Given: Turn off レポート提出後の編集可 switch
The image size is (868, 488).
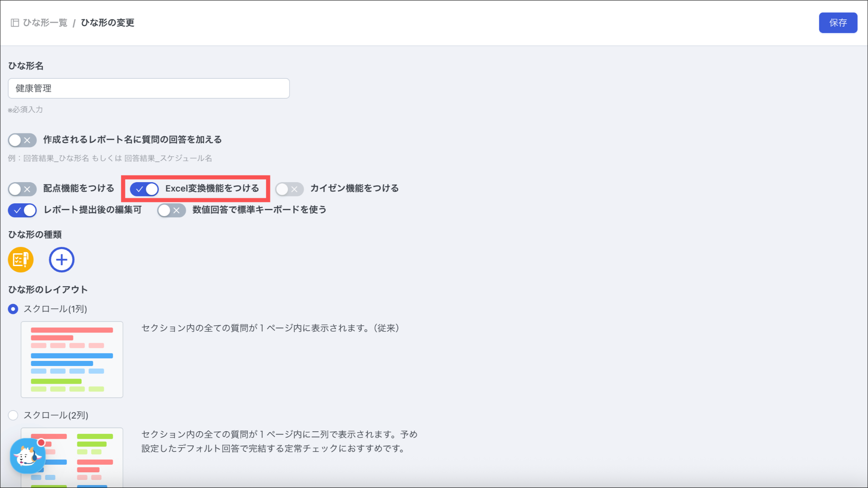Looking at the screenshot, I should (x=22, y=210).
